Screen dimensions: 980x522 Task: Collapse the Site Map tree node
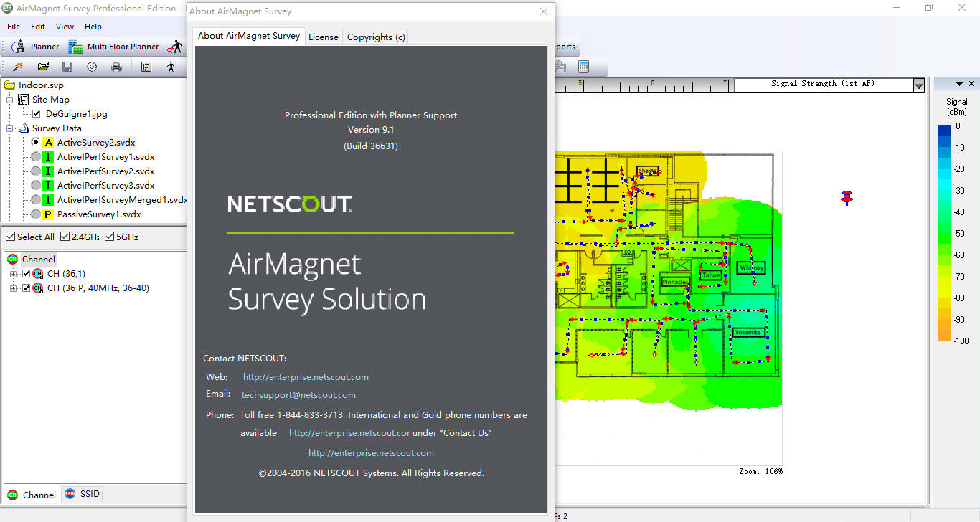(x=11, y=100)
